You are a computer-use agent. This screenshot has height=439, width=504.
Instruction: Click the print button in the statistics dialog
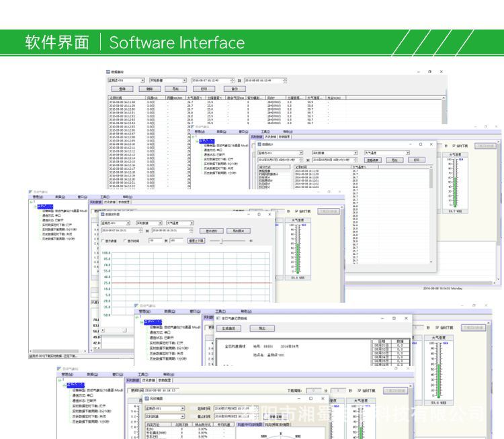tap(417, 160)
